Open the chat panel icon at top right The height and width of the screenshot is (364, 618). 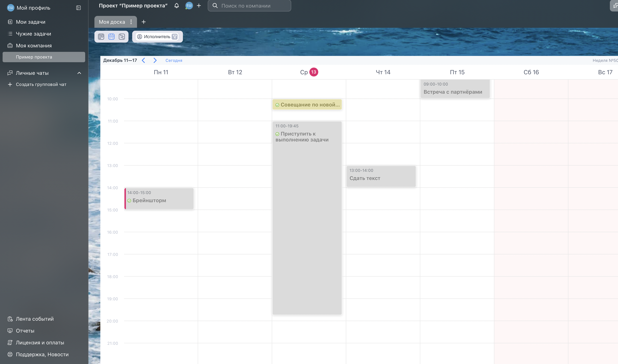[614, 6]
